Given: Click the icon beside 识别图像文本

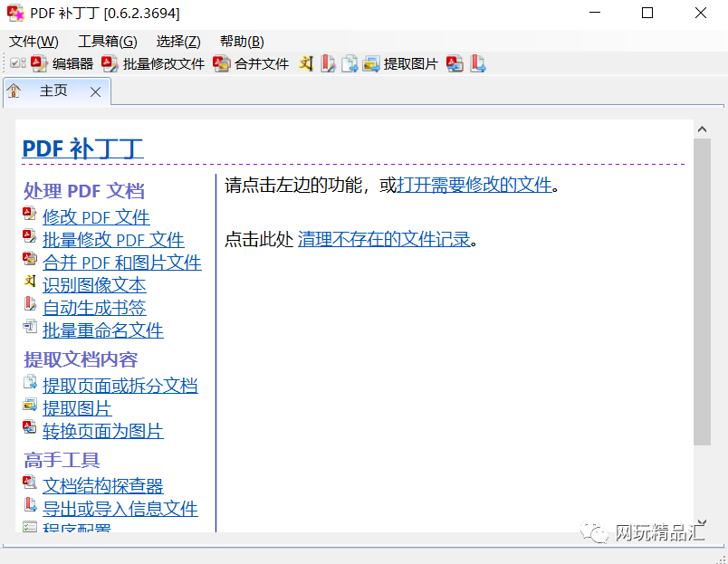Looking at the screenshot, I should coord(30,282).
